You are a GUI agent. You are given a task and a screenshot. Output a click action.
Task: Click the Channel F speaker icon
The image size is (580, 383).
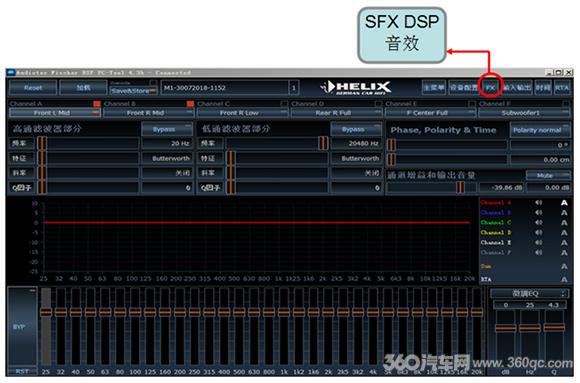click(538, 252)
